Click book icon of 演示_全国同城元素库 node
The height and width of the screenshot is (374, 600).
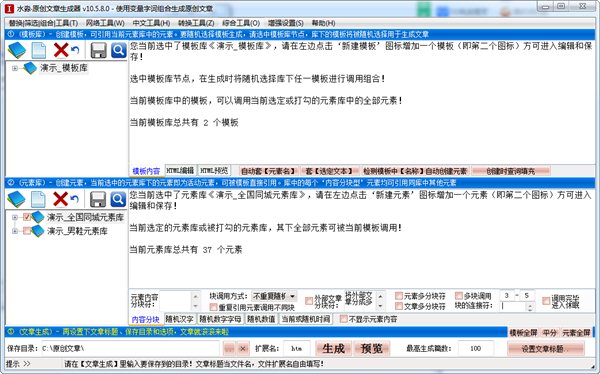[38, 217]
